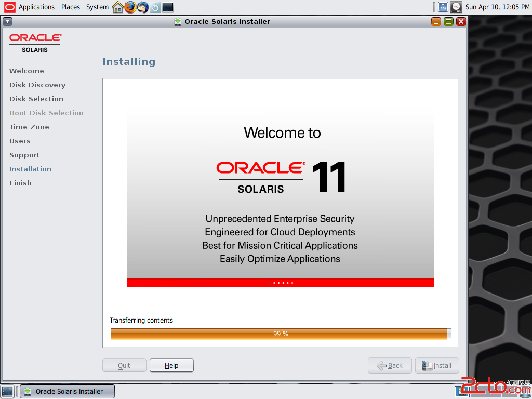Click the Transferring contents status label
This screenshot has height=399, width=532.
[x=141, y=320]
